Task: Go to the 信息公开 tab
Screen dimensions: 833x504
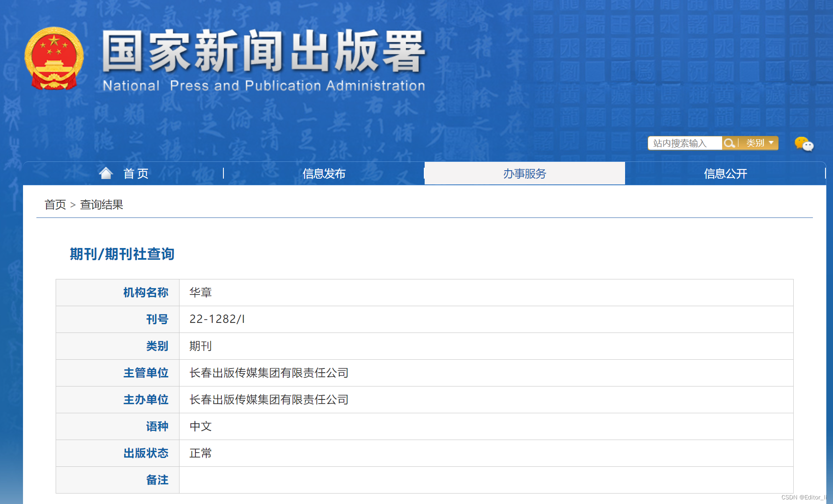Action: coord(725,174)
